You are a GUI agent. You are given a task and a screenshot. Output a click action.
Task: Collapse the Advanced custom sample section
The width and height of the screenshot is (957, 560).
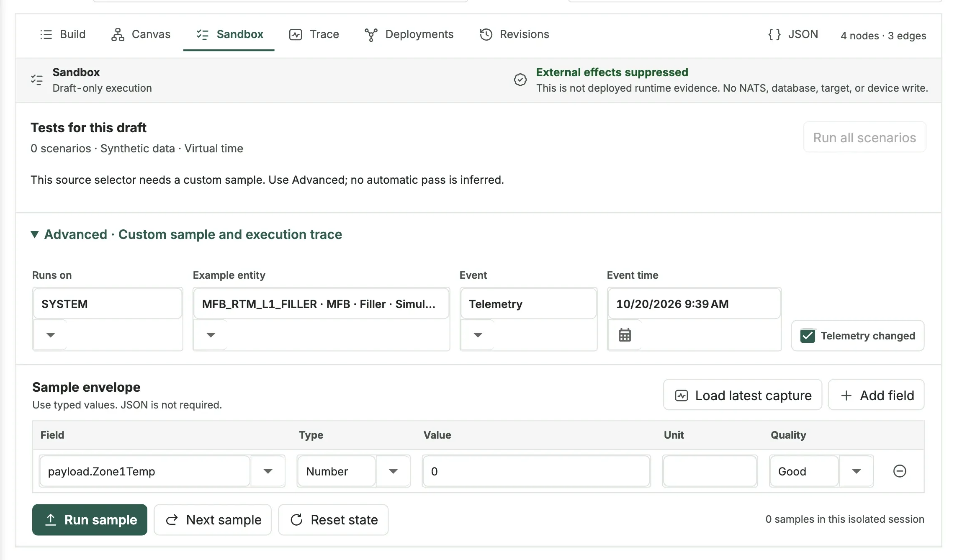[x=187, y=234]
